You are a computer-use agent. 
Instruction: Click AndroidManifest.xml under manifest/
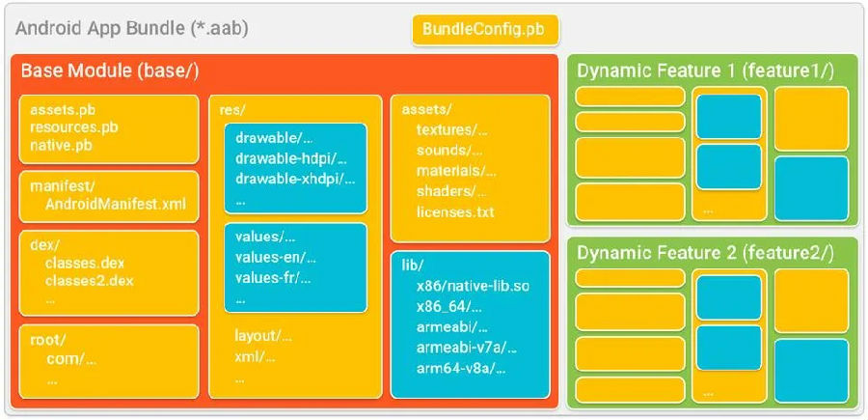[x=116, y=204]
